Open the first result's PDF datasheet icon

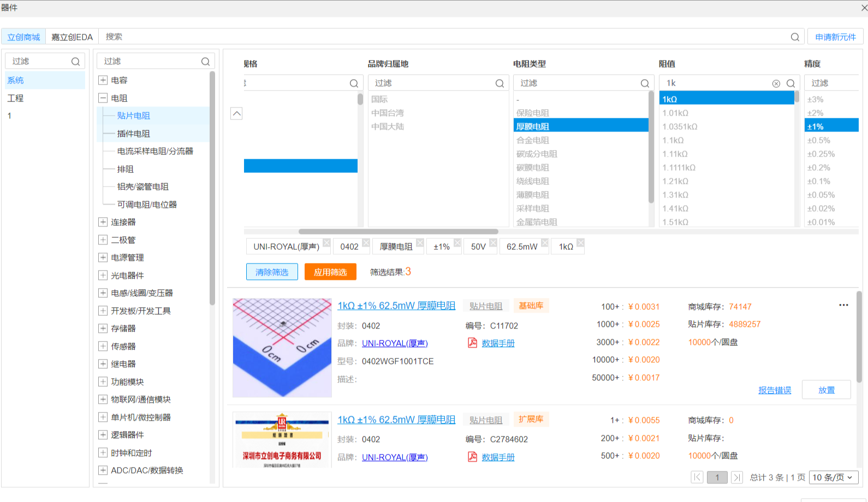click(x=472, y=343)
